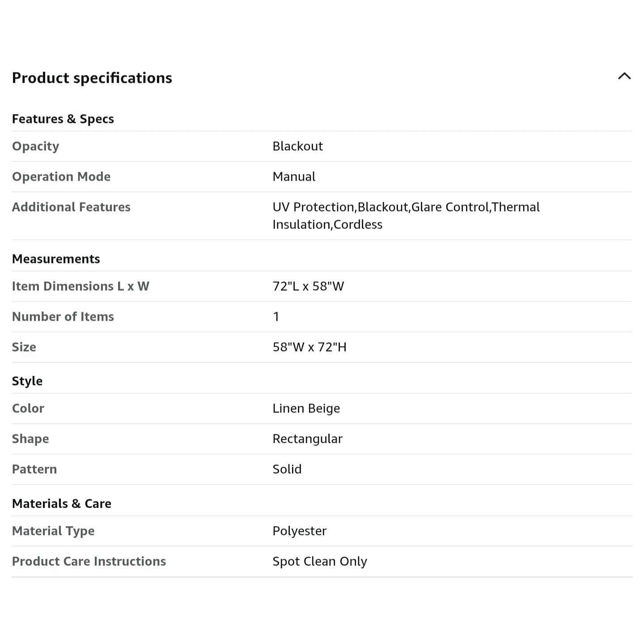Select the Solid pattern value
This screenshot has height=644, width=644.
[x=287, y=469]
